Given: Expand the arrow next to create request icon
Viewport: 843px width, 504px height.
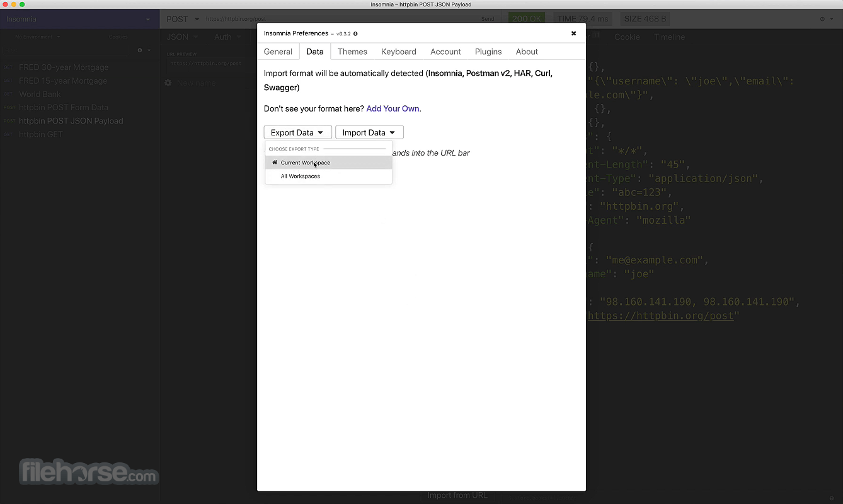Looking at the screenshot, I should point(149,50).
